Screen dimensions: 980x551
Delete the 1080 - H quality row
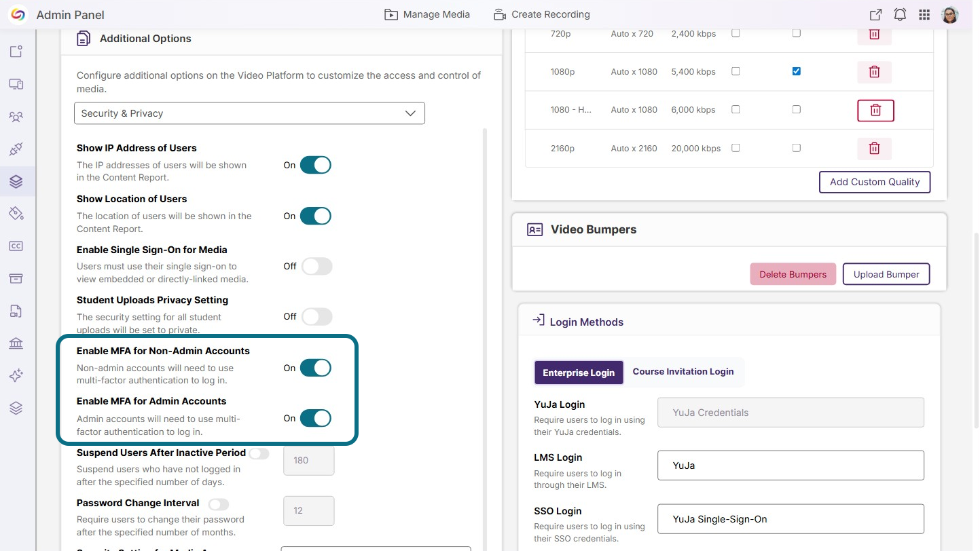876,110
